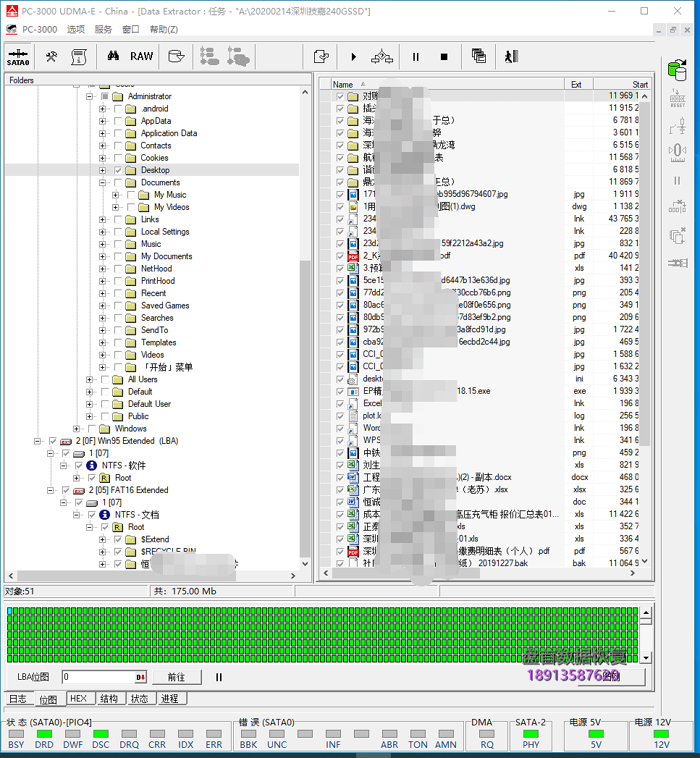Click the disk image toolbar icon
This screenshot has height=758, width=700.
pos(177,56)
